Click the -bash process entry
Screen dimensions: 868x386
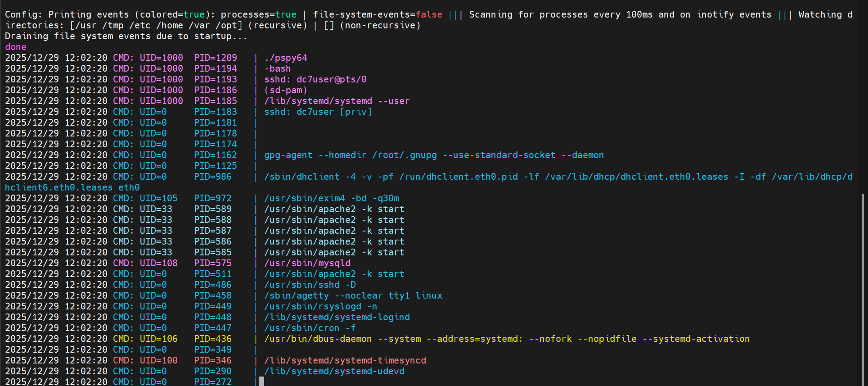click(x=278, y=69)
